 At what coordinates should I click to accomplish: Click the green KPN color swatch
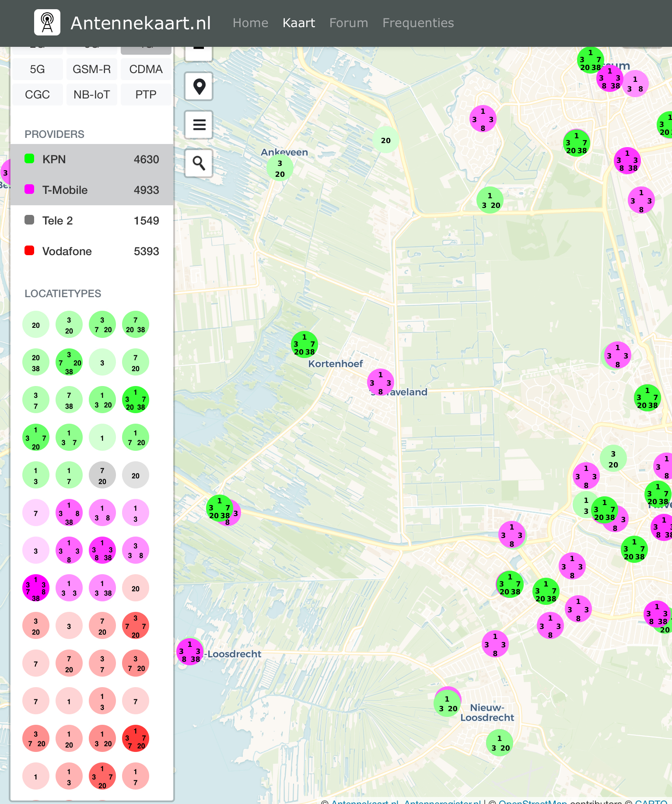29,158
